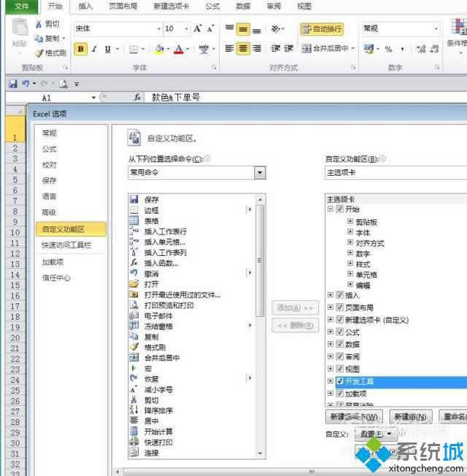Click the Undo arrow in quick access toolbar
This screenshot has height=476, width=467.
pos(26,84)
